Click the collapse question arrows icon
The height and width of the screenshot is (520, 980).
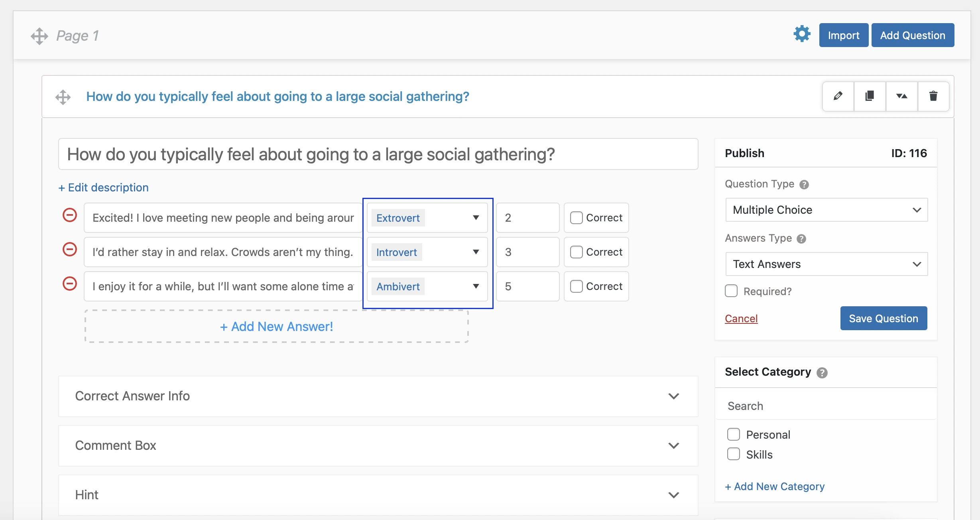901,96
